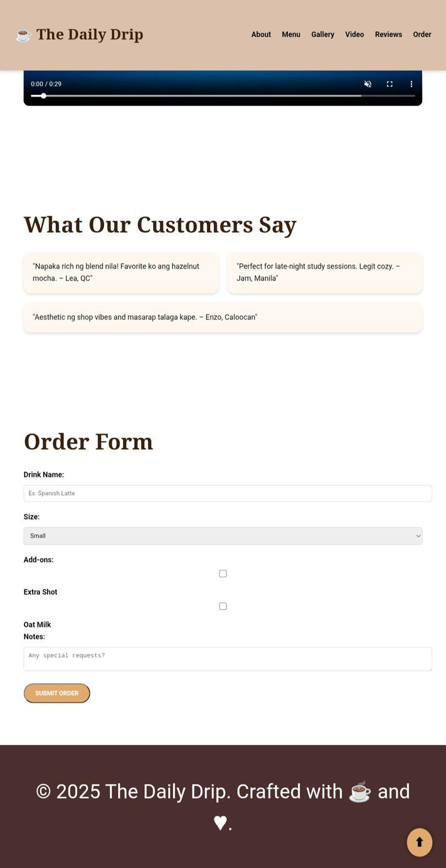Viewport: 446px width, 868px height.
Task: Navigate to the Reviews section
Action: (388, 35)
